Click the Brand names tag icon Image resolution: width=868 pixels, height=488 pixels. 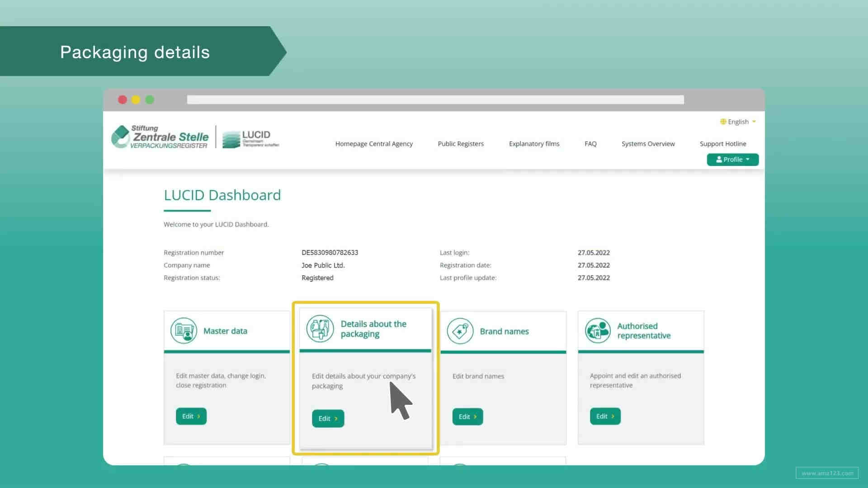click(460, 331)
